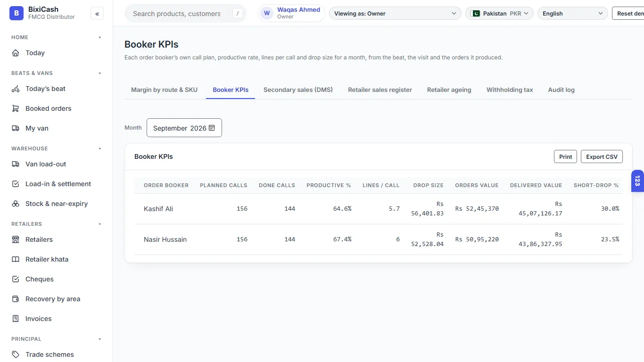The width and height of the screenshot is (644, 362).
Task: Click the September 2026 month field
Action: (184, 128)
